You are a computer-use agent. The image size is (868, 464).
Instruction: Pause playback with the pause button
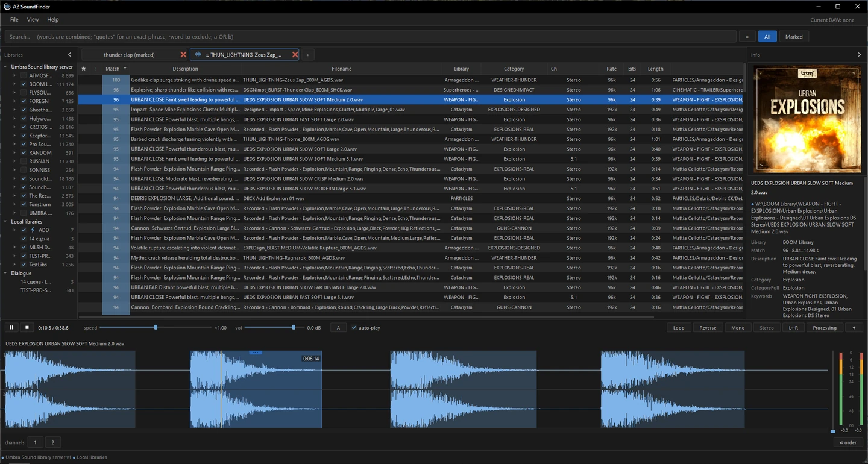pos(11,328)
